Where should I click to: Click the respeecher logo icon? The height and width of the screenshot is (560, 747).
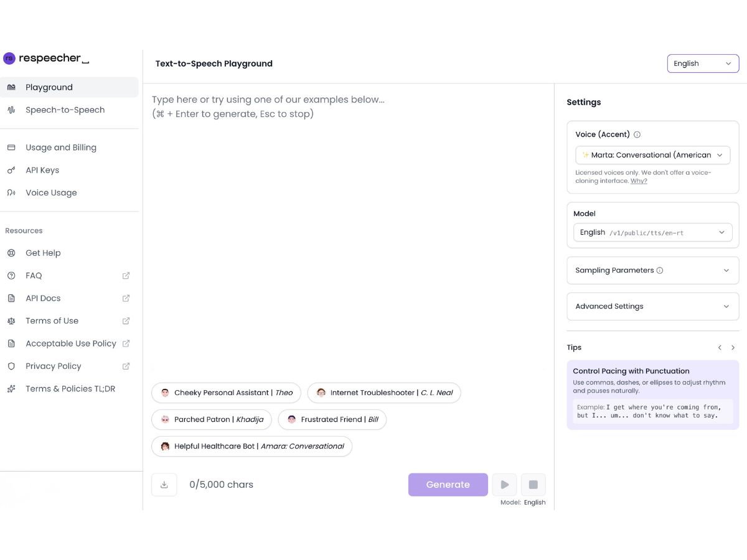pyautogui.click(x=9, y=58)
